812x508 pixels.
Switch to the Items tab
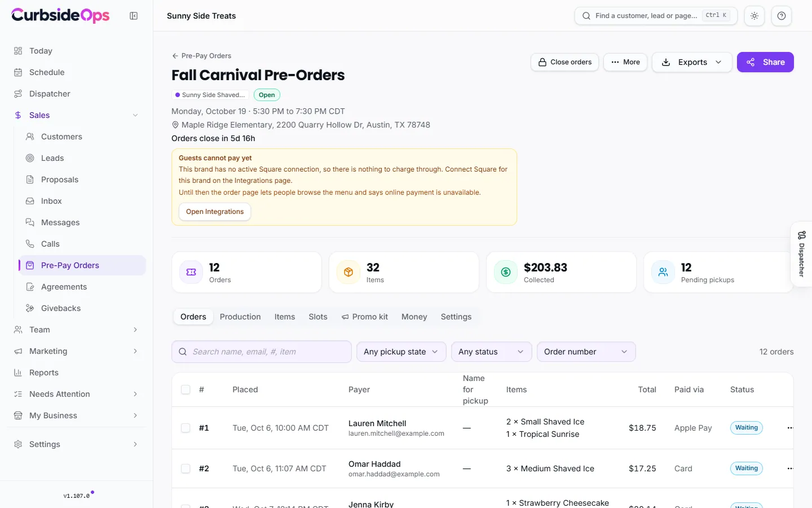pyautogui.click(x=285, y=317)
